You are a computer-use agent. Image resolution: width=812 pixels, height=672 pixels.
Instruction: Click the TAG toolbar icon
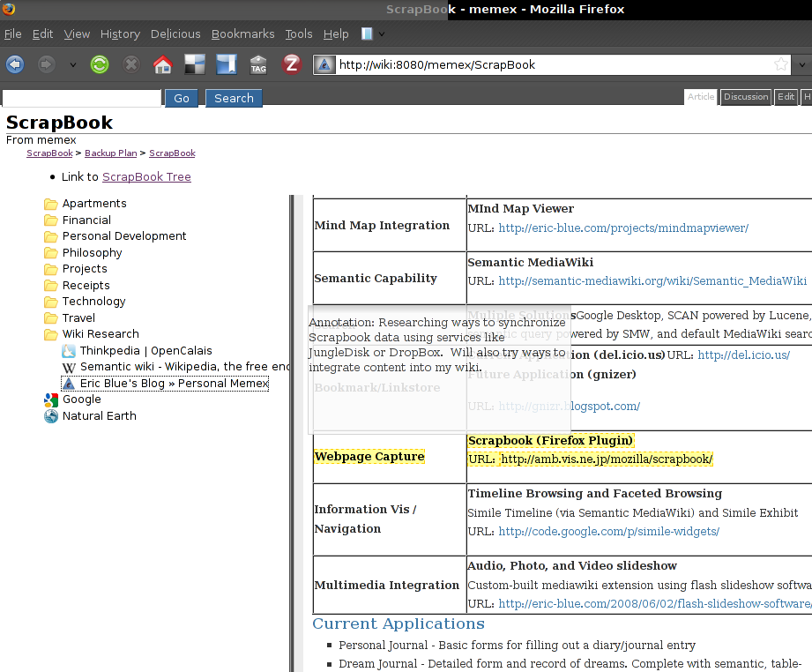(258, 64)
